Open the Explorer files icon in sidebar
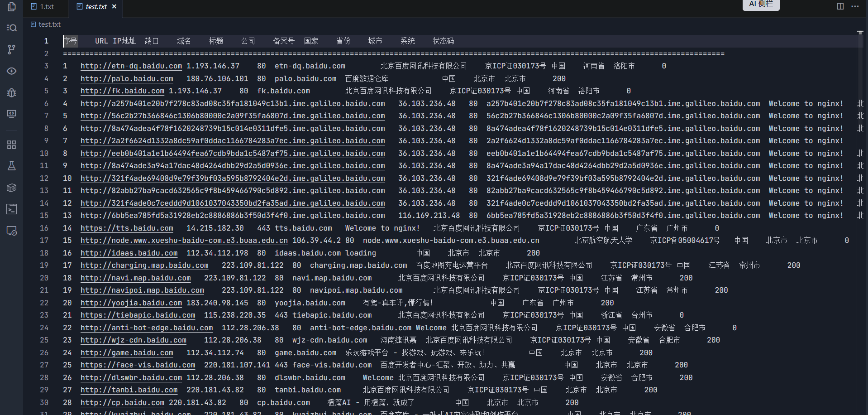 coord(12,7)
